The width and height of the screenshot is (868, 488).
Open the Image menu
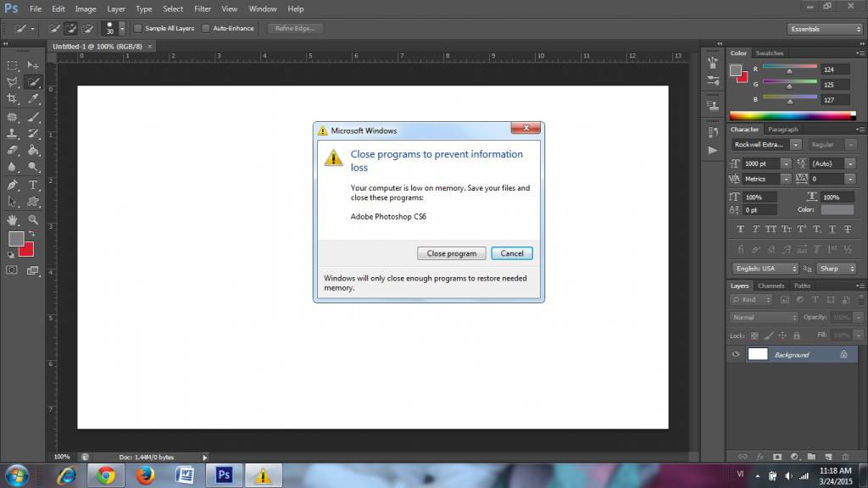(86, 8)
